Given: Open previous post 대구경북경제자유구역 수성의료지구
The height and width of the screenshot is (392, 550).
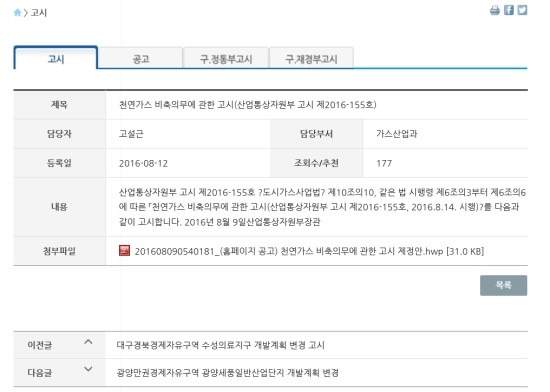Looking at the screenshot, I should coord(221,345).
